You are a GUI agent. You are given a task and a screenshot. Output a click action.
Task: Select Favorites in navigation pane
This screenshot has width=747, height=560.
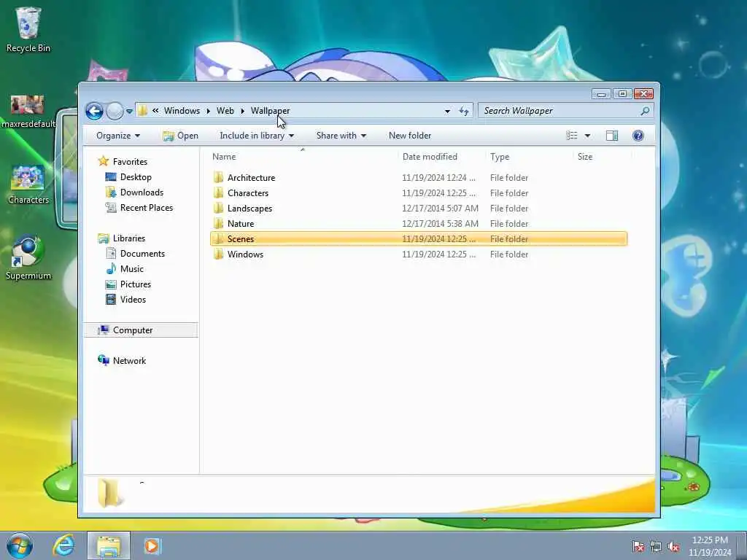pos(123,161)
